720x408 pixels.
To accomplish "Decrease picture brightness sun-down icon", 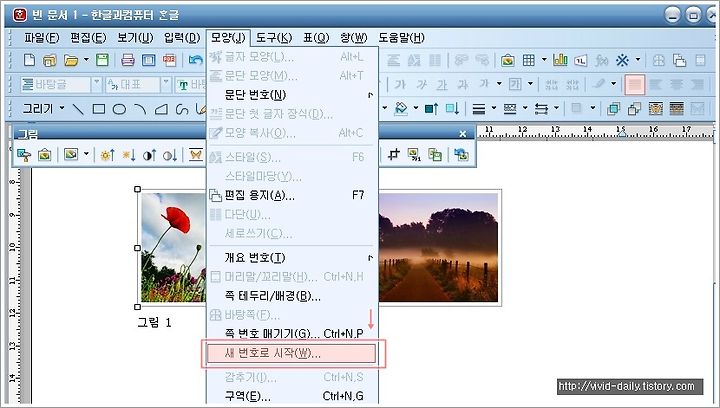I will tap(129, 155).
